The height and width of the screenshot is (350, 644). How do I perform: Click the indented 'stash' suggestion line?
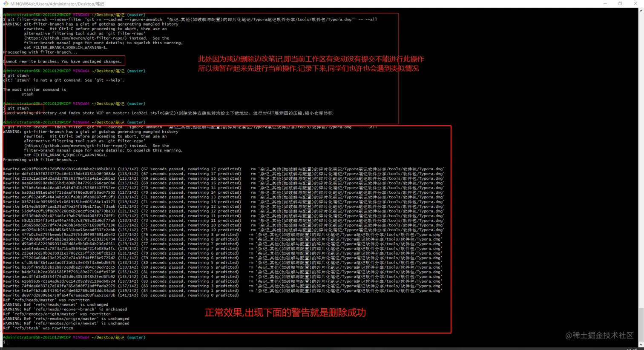pos(28,94)
